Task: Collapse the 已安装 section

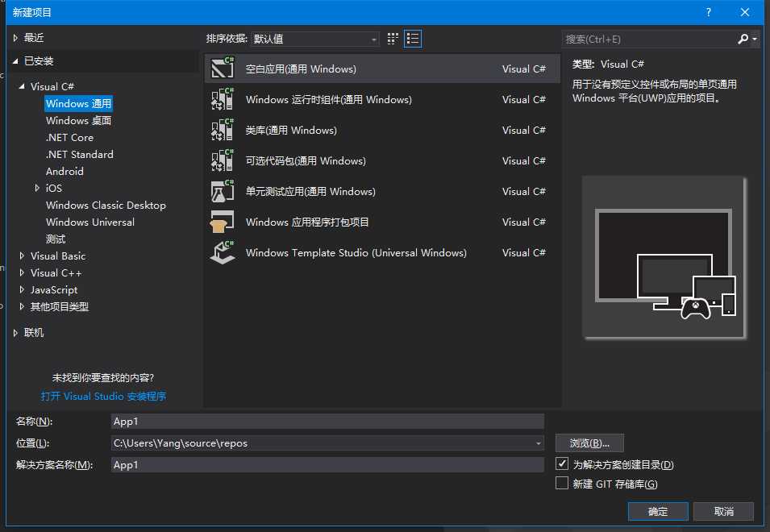Action: [15, 61]
